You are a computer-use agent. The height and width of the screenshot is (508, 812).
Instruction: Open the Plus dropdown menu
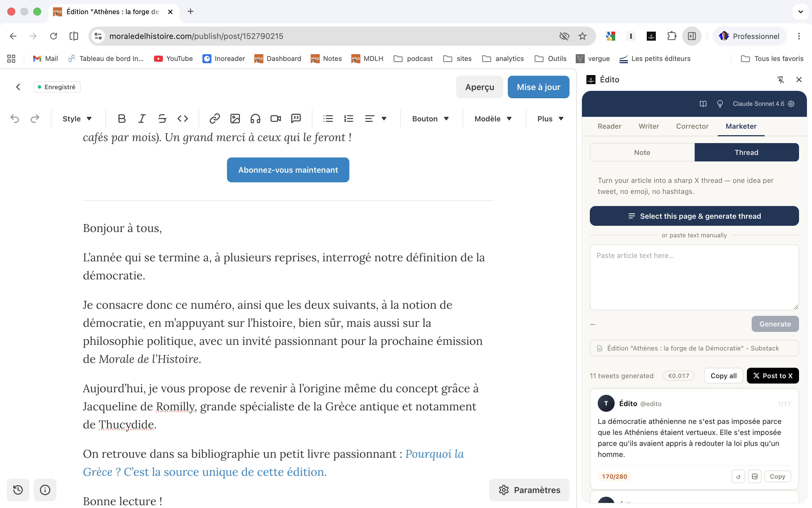550,119
